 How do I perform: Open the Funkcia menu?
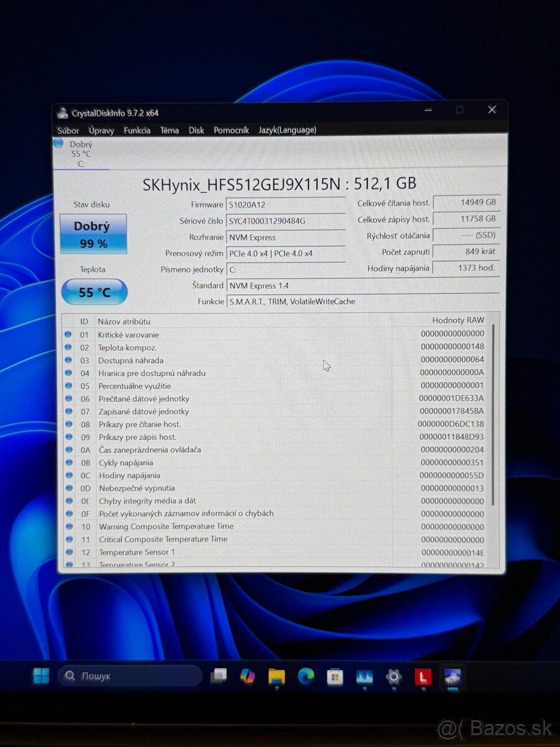coord(137,131)
